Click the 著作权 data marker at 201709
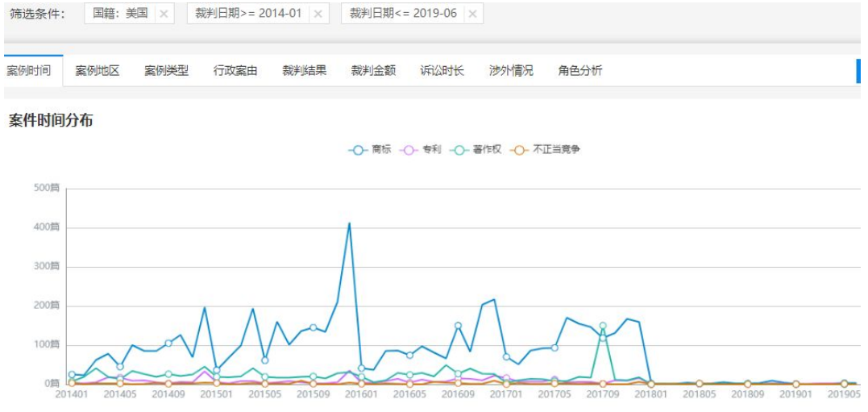Image resolution: width=868 pixels, height=412 pixels. coord(602,327)
